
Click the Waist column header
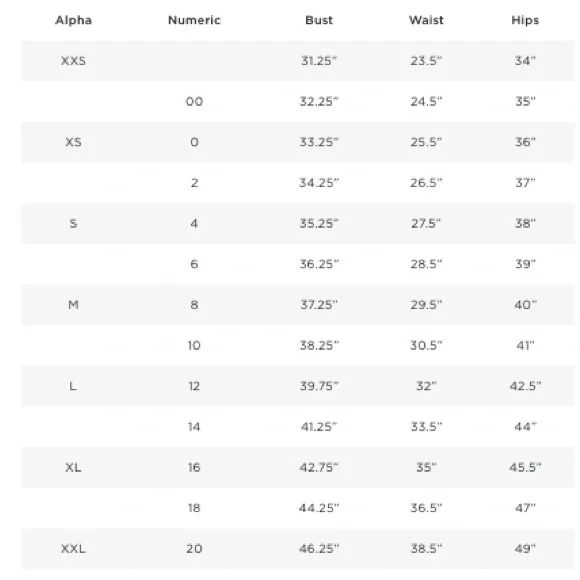pyautogui.click(x=426, y=20)
